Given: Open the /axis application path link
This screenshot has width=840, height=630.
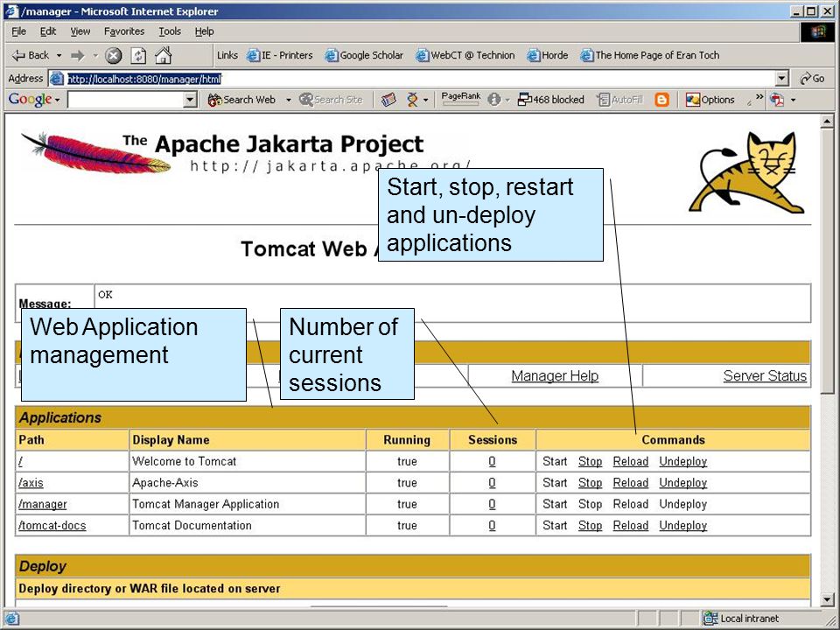Looking at the screenshot, I should point(31,483).
